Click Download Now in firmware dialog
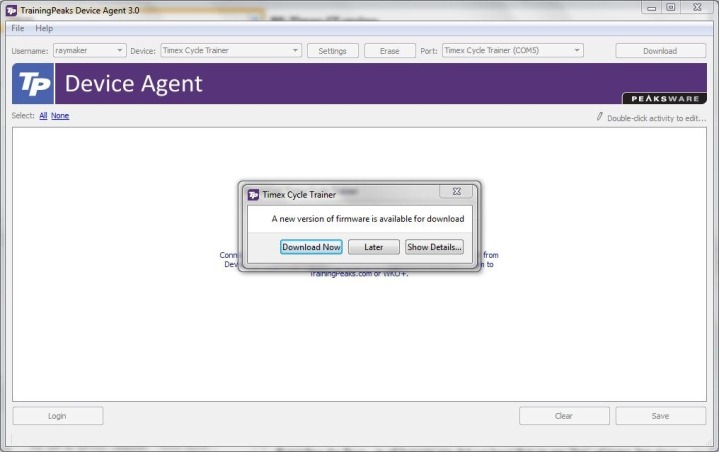 (311, 247)
